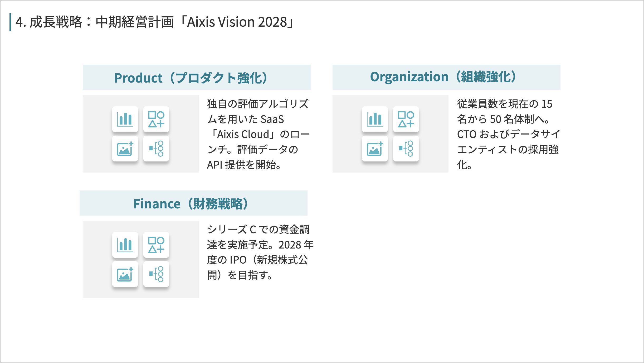Click the Series C funding description text
The image size is (644, 363).
259,252
